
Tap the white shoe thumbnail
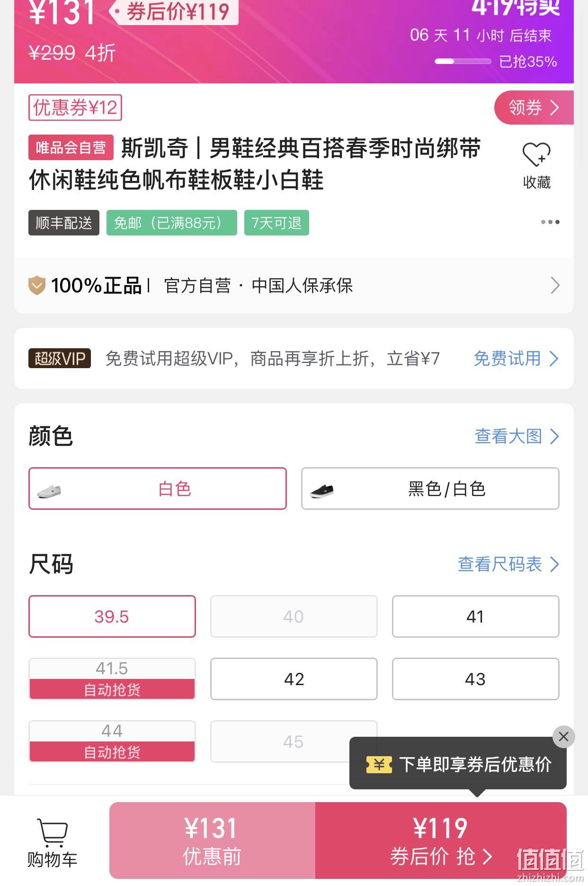coord(49,490)
